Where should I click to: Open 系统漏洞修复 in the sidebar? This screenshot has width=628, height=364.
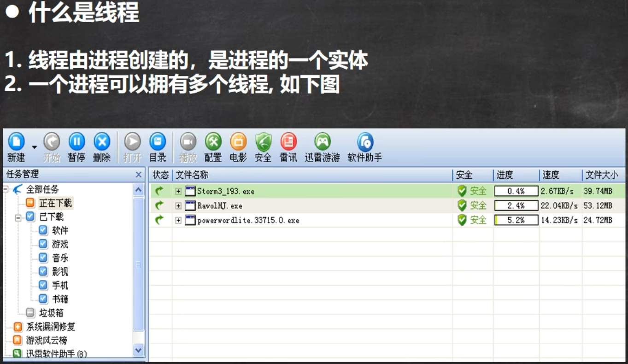click(x=50, y=327)
